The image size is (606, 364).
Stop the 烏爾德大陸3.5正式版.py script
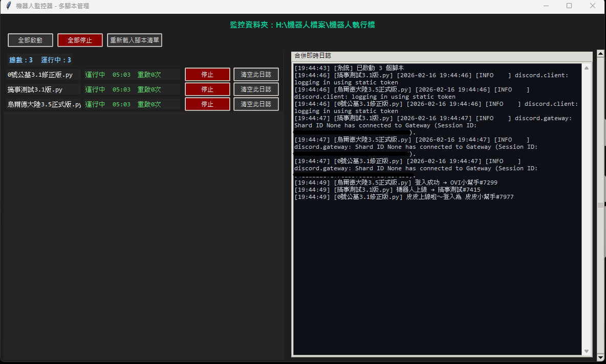207,104
